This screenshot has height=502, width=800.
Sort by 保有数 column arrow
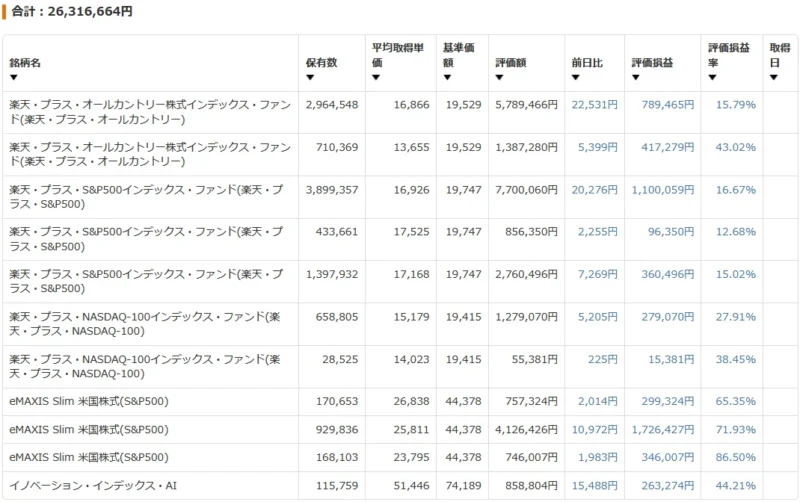(x=310, y=78)
